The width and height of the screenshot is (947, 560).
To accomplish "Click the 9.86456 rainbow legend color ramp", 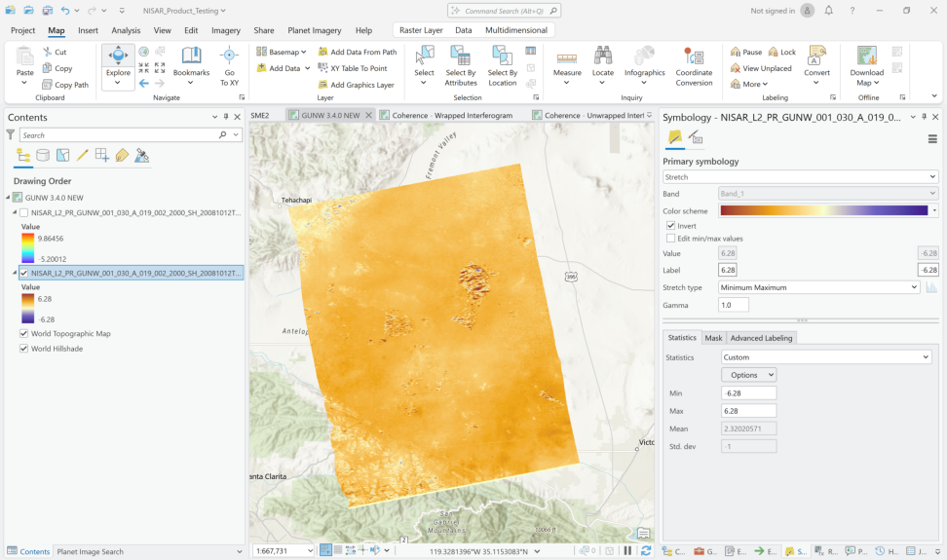I will coord(28,248).
